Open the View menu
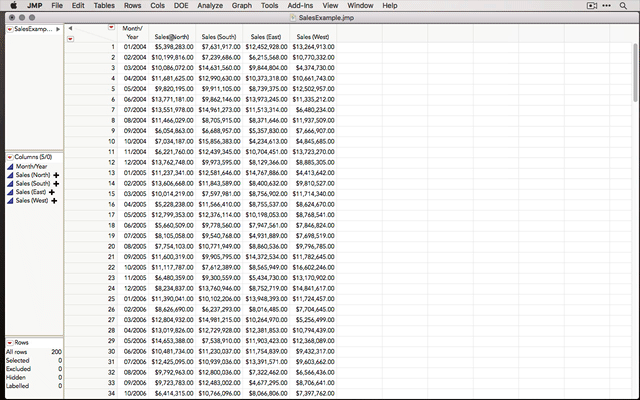 click(x=330, y=6)
